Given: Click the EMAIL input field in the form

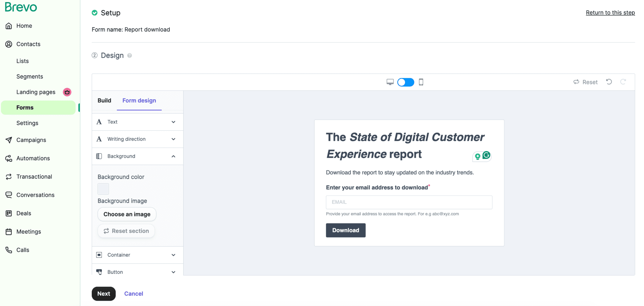Looking at the screenshot, I should tap(409, 202).
